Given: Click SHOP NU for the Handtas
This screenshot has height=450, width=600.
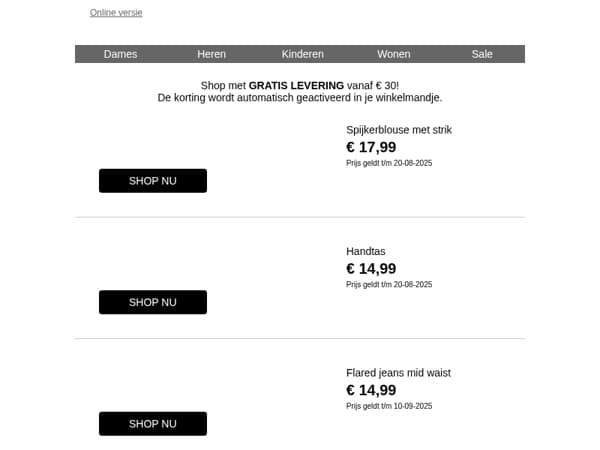Looking at the screenshot, I should click(x=153, y=302).
